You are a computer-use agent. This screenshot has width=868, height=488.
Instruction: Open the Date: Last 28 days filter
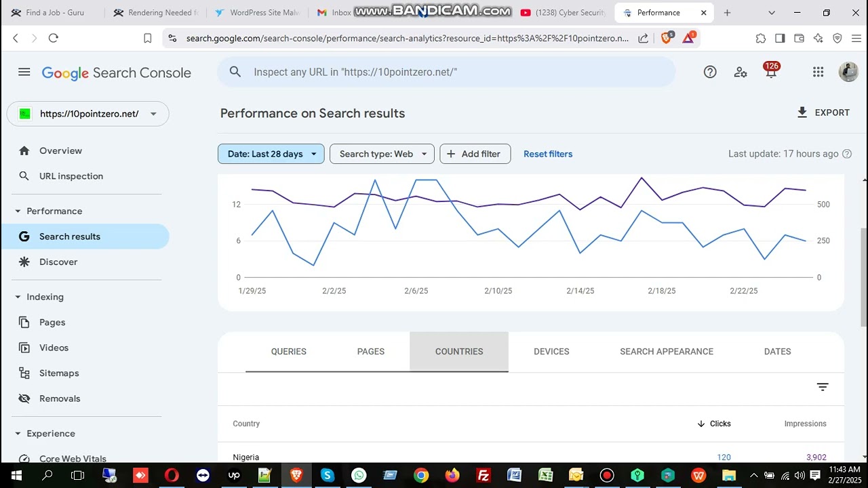(271, 154)
